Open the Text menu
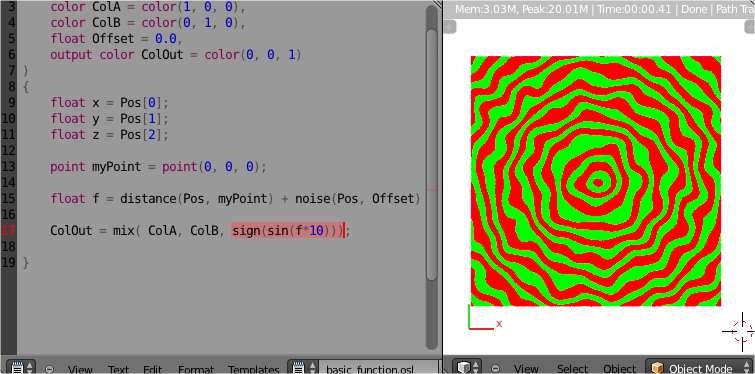 click(118, 369)
